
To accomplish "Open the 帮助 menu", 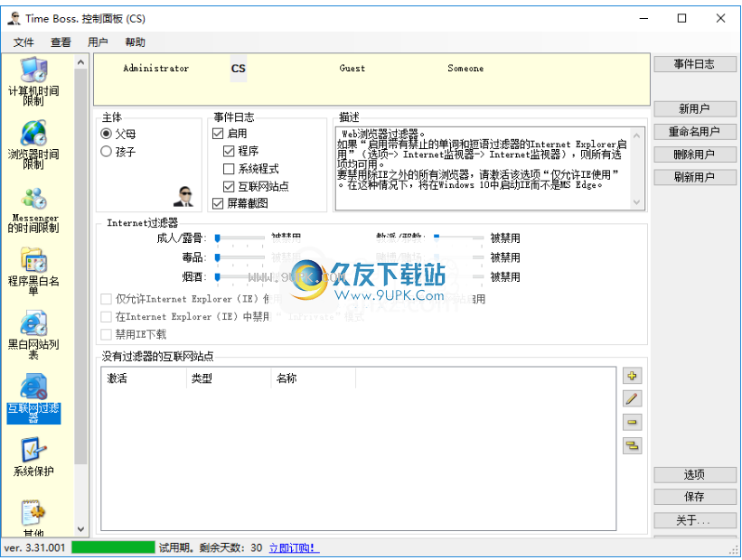I will pos(135,42).
